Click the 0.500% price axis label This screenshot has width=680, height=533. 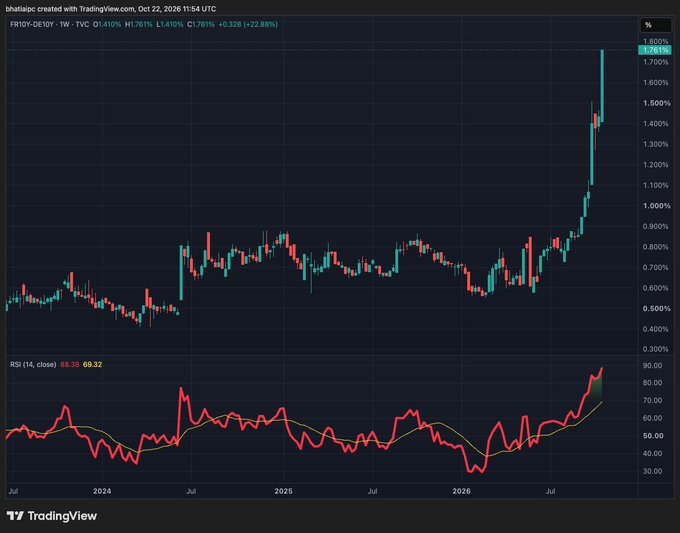[657, 308]
